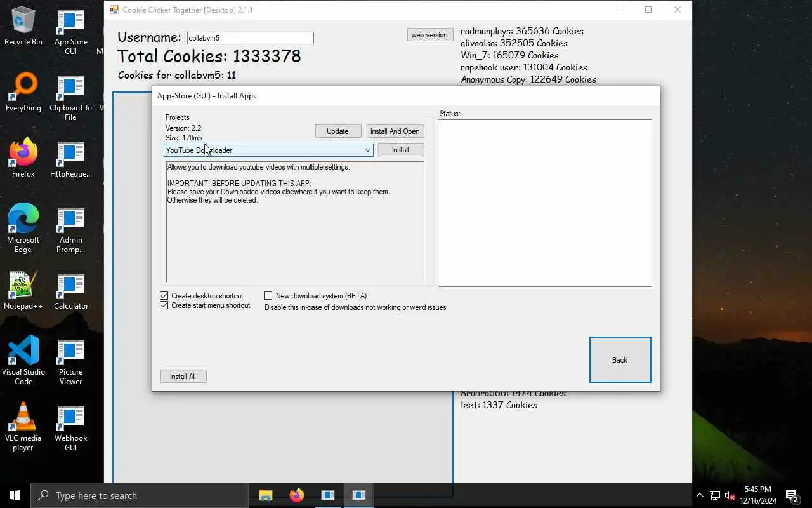Click the Install All button
The image size is (812, 508).
183,377
